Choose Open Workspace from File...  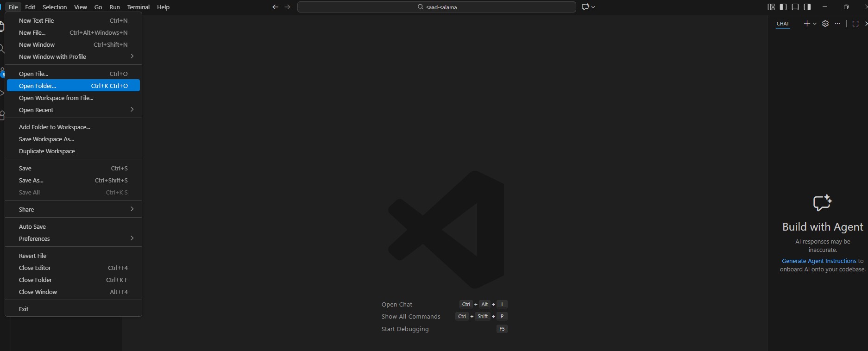point(73,98)
